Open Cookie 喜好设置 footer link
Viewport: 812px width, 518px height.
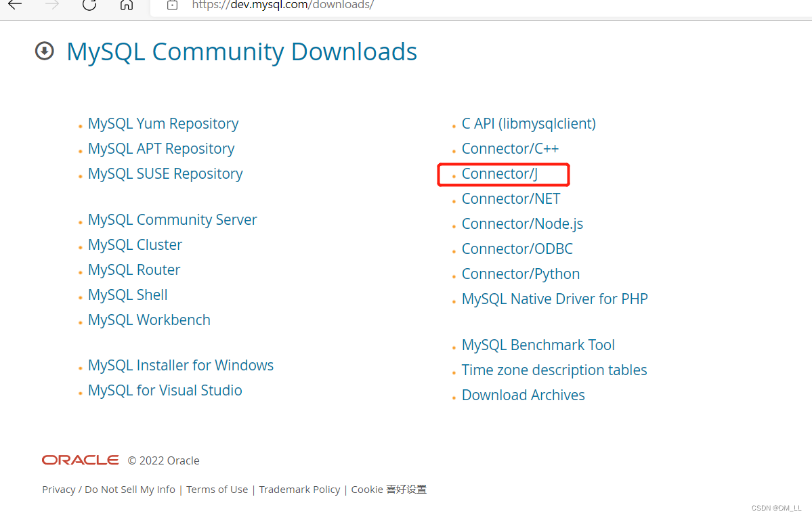(x=389, y=490)
